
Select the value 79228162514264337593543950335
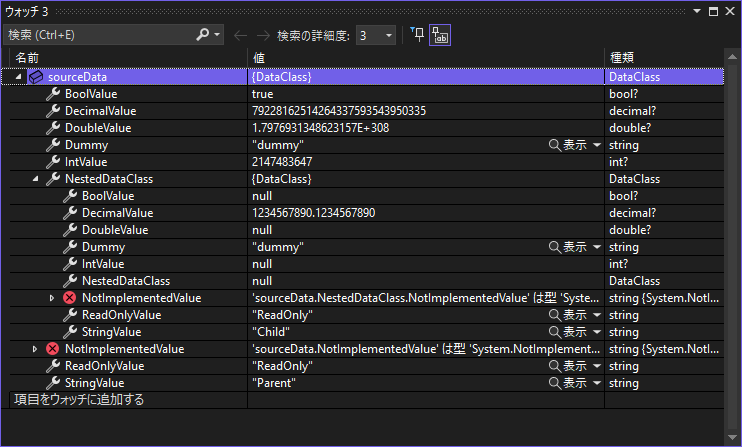339,111
